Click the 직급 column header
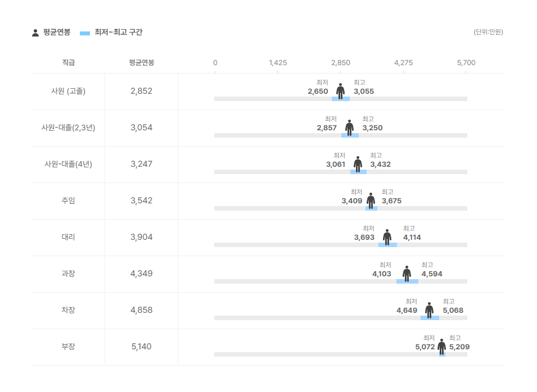 (x=69, y=62)
